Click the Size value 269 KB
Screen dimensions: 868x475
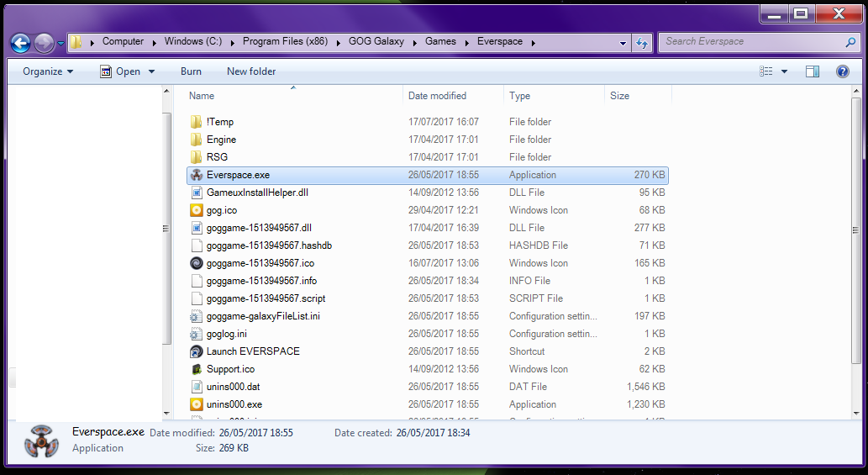[x=234, y=448]
